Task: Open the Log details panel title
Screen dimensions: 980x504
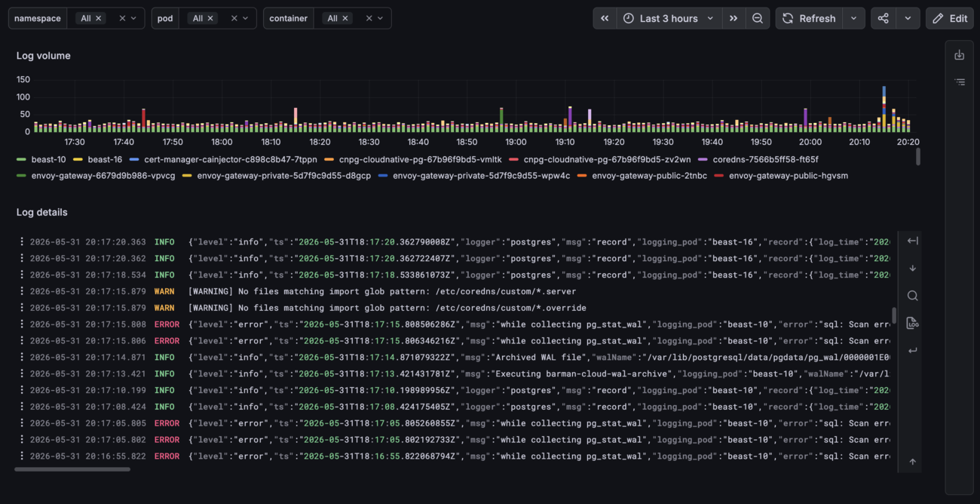Action: point(42,212)
